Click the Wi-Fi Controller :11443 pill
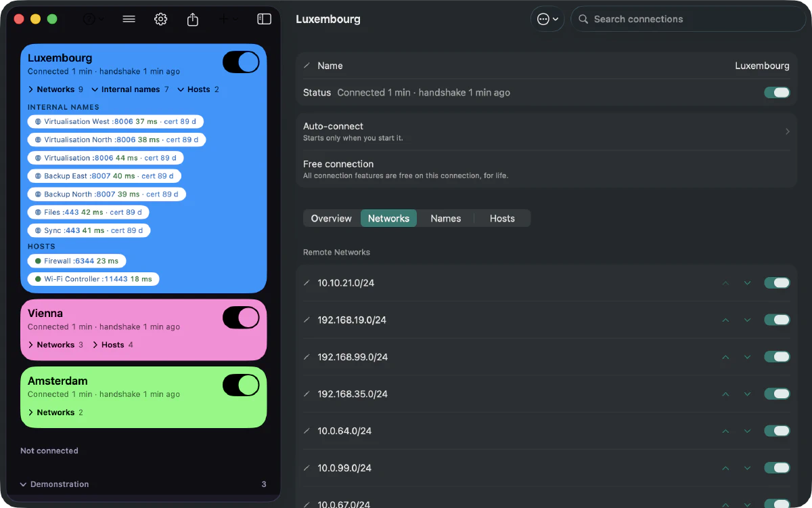Image resolution: width=812 pixels, height=508 pixels. (x=93, y=279)
